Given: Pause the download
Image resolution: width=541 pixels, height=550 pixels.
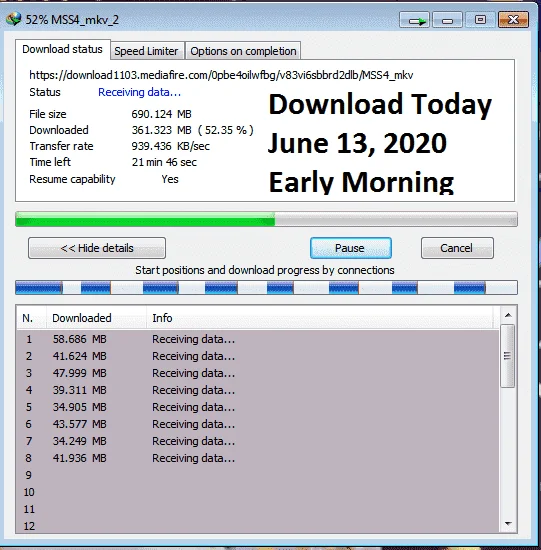Looking at the screenshot, I should click(350, 248).
